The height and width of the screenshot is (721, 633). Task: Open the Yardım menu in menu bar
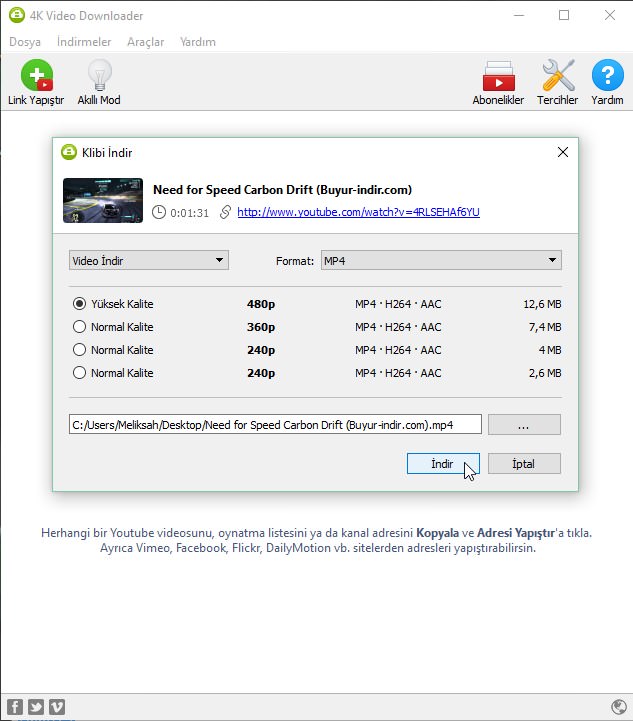click(x=198, y=42)
